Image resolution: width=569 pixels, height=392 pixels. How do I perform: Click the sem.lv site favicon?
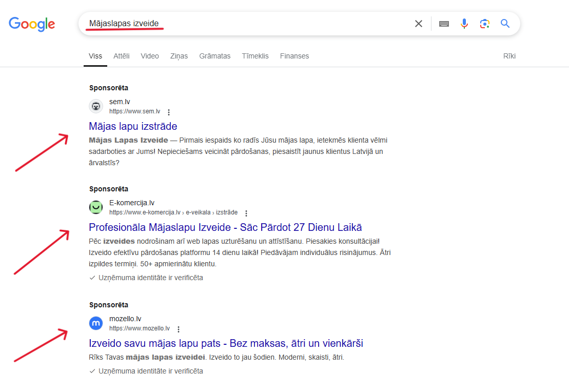[96, 106]
